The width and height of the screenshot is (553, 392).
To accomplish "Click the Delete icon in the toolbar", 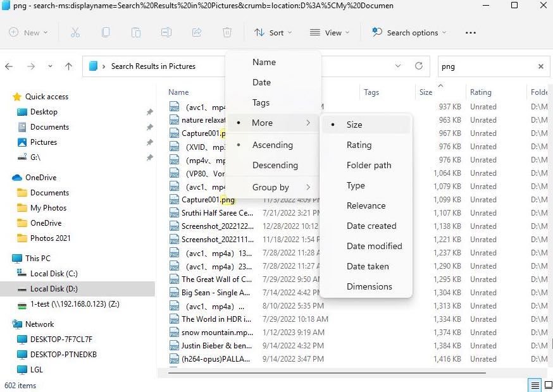I will pos(227,32).
